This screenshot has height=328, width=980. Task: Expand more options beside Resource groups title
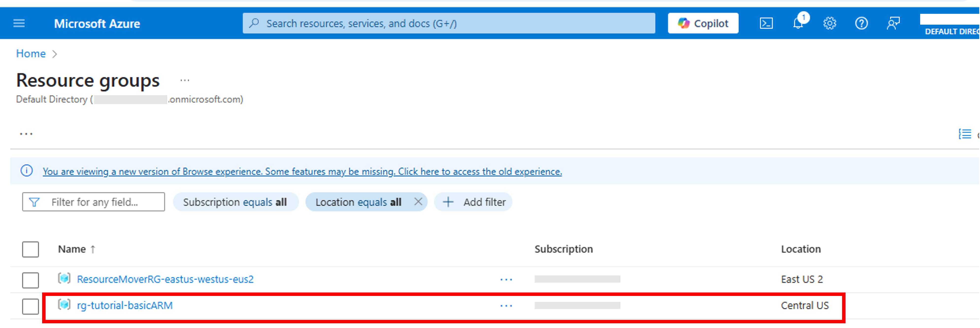(185, 80)
